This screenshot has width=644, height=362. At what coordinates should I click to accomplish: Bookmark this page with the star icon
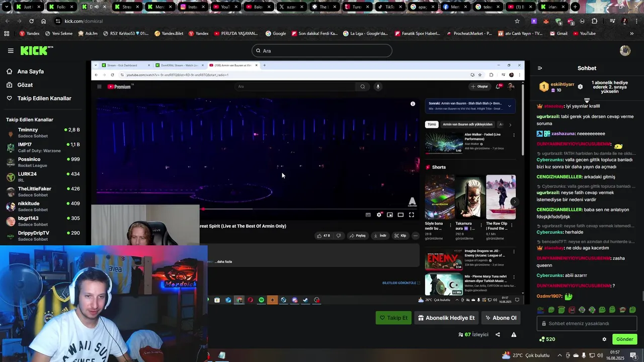point(517,21)
